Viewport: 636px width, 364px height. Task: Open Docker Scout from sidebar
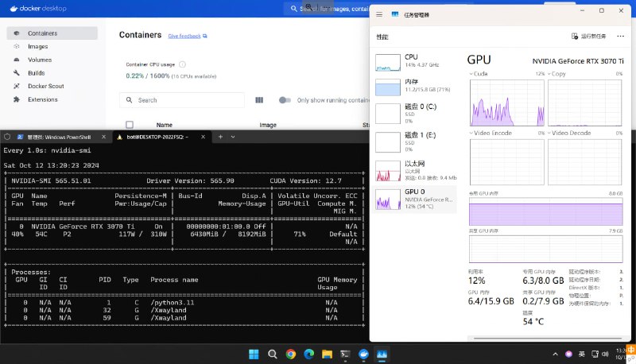(46, 86)
